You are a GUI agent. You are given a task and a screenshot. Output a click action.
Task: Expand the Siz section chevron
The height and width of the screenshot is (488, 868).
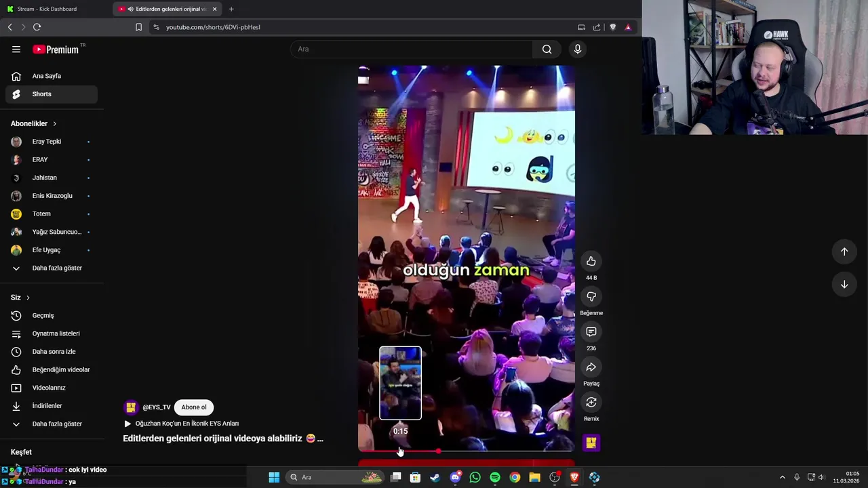point(28,298)
